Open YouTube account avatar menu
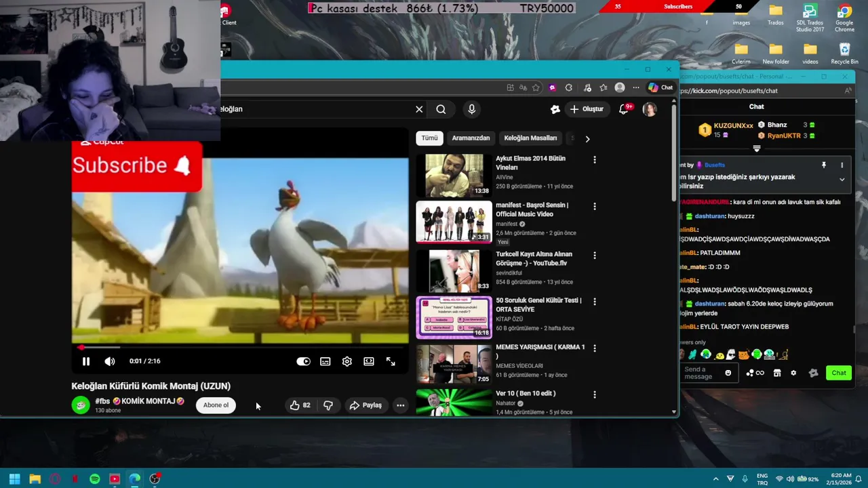Screen dimensions: 868x488 (x=650, y=109)
